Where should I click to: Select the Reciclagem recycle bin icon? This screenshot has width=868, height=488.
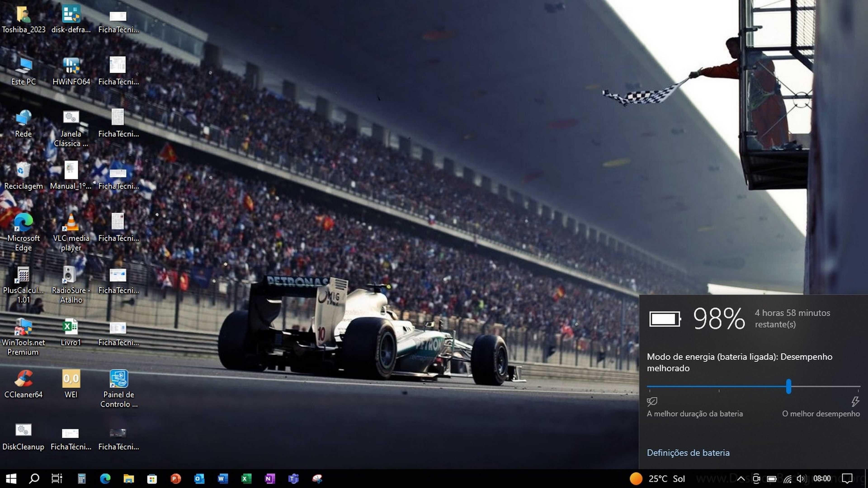(x=23, y=176)
